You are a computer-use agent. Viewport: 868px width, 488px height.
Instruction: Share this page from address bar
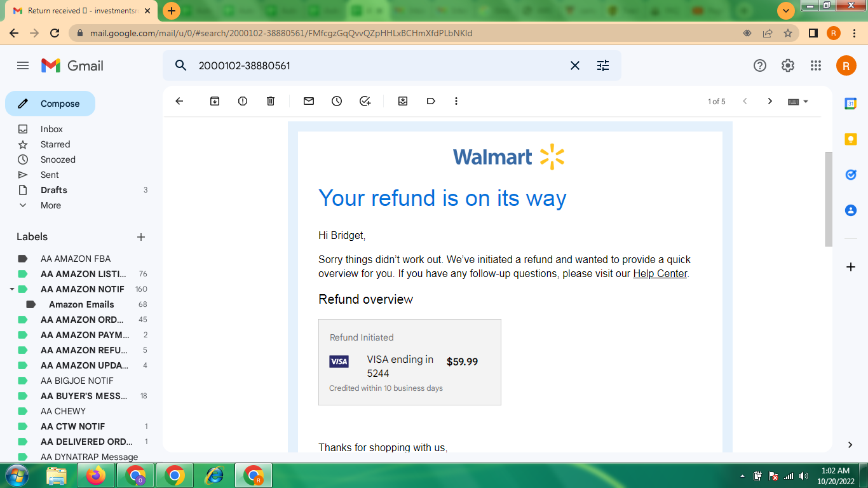coord(768,33)
